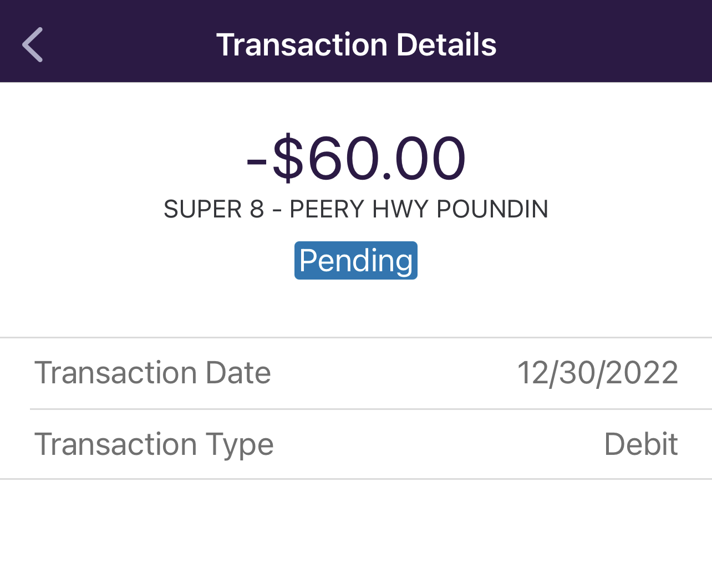Click the word PEERY in merchant name
Viewport: 712px width, 588px height.
coord(327,210)
